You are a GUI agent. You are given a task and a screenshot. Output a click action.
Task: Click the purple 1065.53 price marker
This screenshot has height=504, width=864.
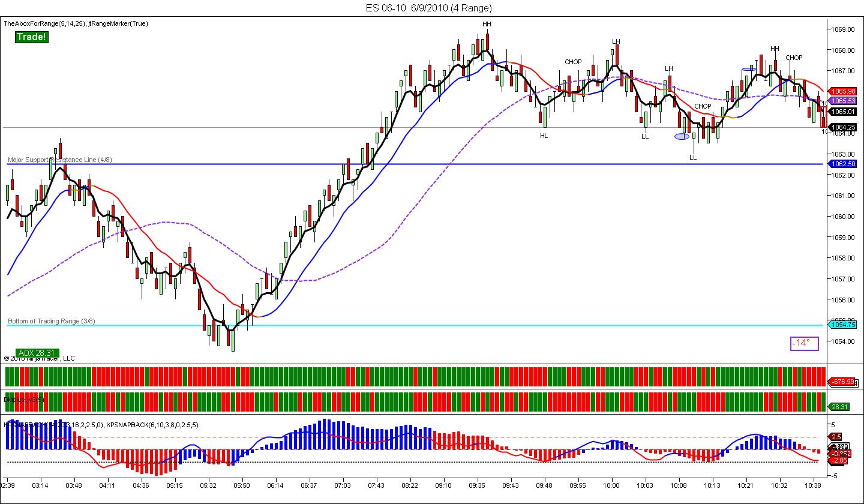[842, 101]
